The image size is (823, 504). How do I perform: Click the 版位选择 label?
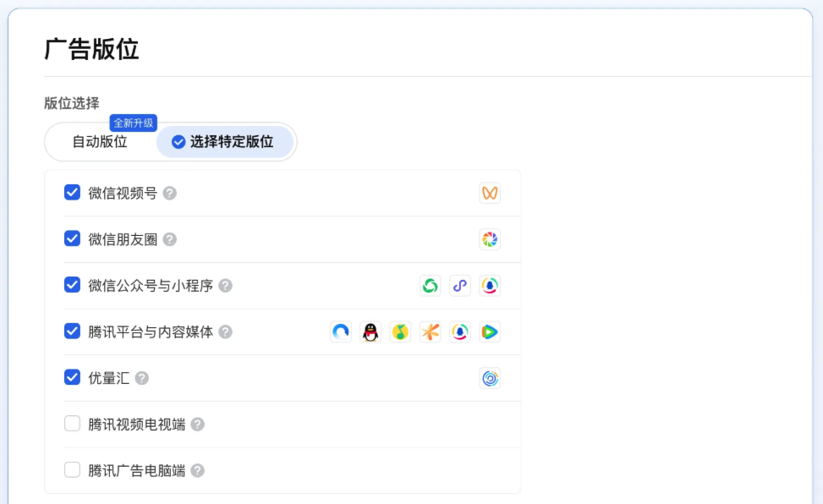click(x=71, y=103)
